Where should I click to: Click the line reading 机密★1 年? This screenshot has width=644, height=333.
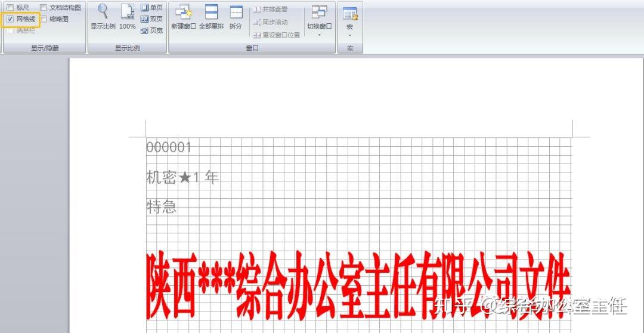point(182,177)
